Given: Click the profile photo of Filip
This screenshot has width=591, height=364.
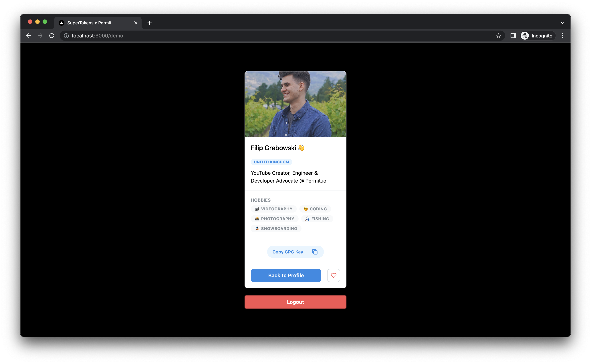Looking at the screenshot, I should (x=295, y=104).
